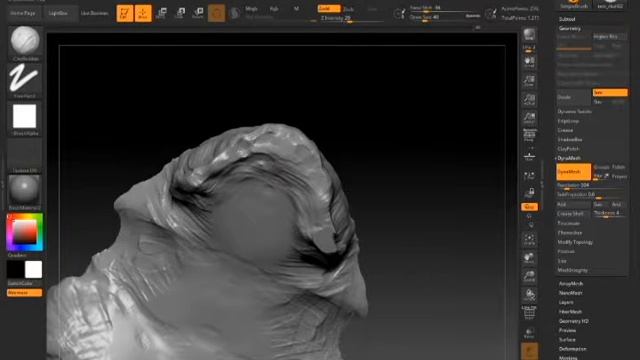This screenshot has width=640, height=360.
Task: Expand the EdgeLoop section
Action: tap(568, 121)
